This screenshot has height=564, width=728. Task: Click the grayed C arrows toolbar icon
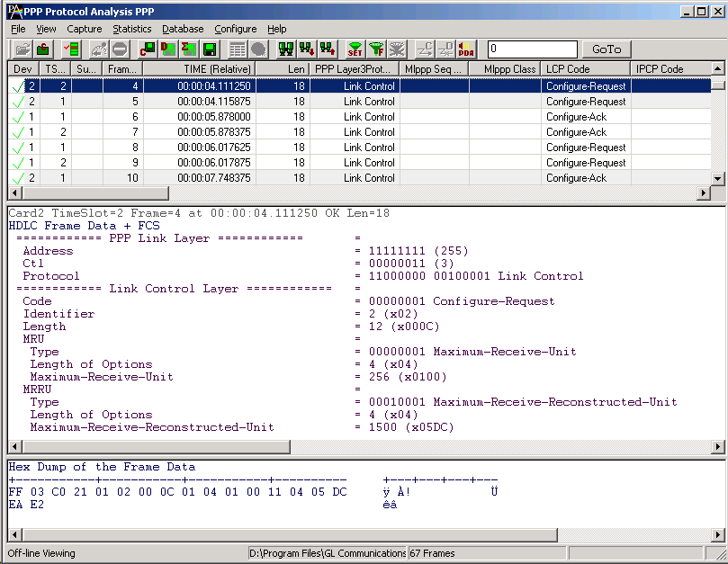pos(425,49)
